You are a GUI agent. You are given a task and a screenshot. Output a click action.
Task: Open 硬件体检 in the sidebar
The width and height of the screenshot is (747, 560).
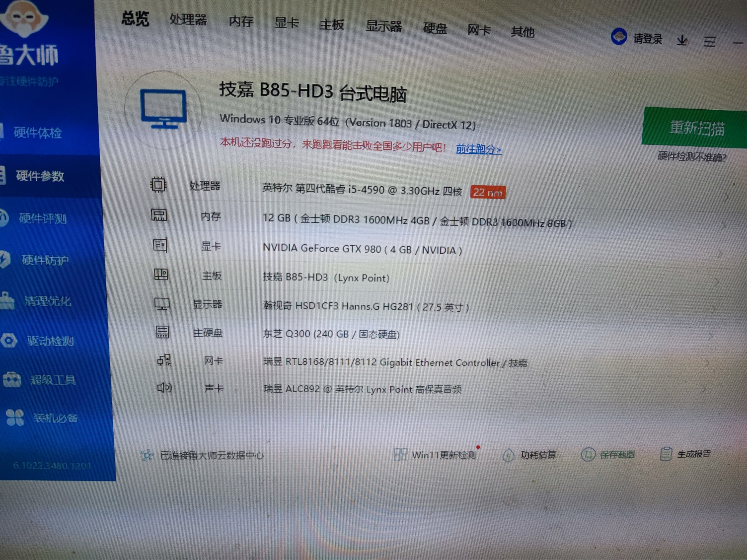tap(38, 133)
